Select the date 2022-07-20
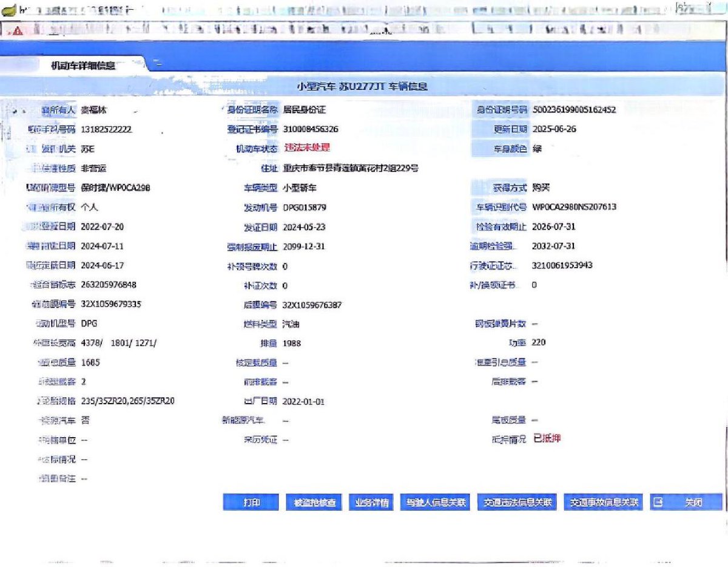728x567 pixels. coord(103,226)
